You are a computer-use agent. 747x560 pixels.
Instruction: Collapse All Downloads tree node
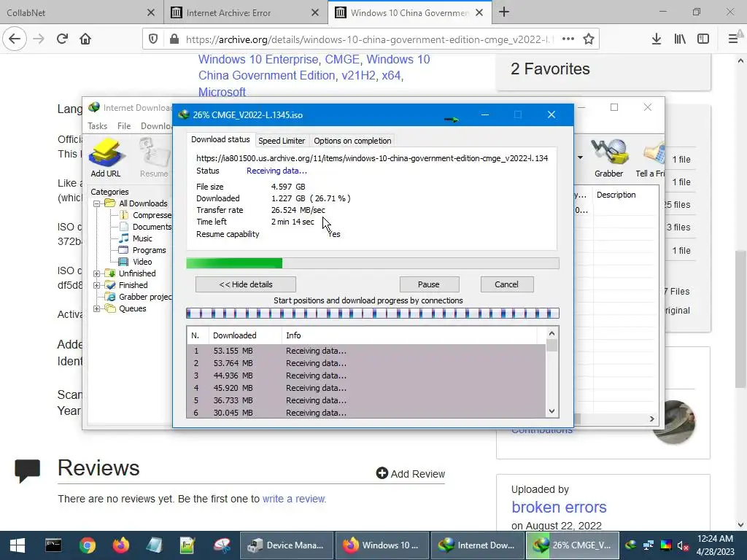97,203
